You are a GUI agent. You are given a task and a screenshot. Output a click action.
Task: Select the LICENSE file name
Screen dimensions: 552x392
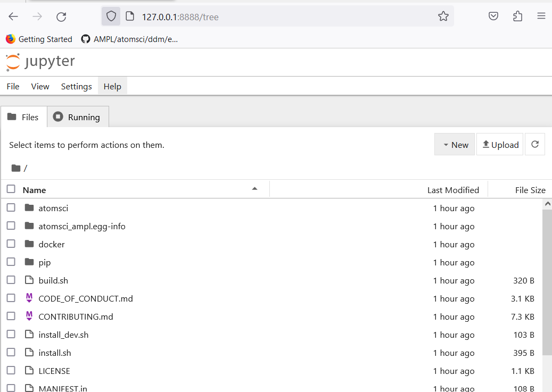pos(54,371)
